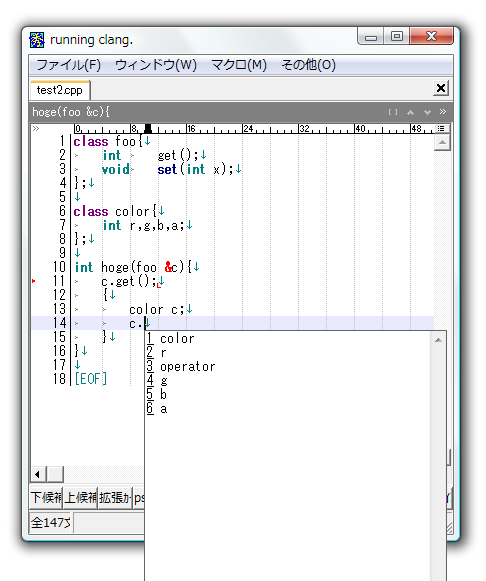Jump to next function with down chevron

coord(427,112)
